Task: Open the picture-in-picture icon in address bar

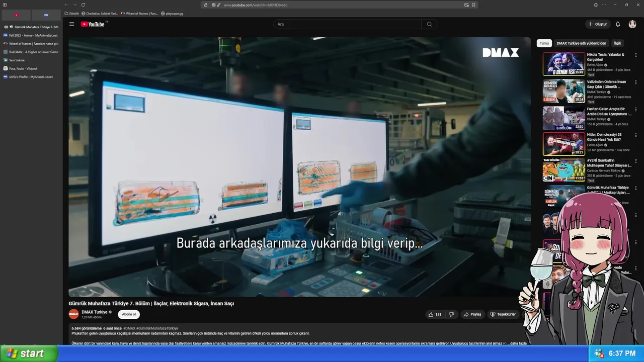Action: 466,5
